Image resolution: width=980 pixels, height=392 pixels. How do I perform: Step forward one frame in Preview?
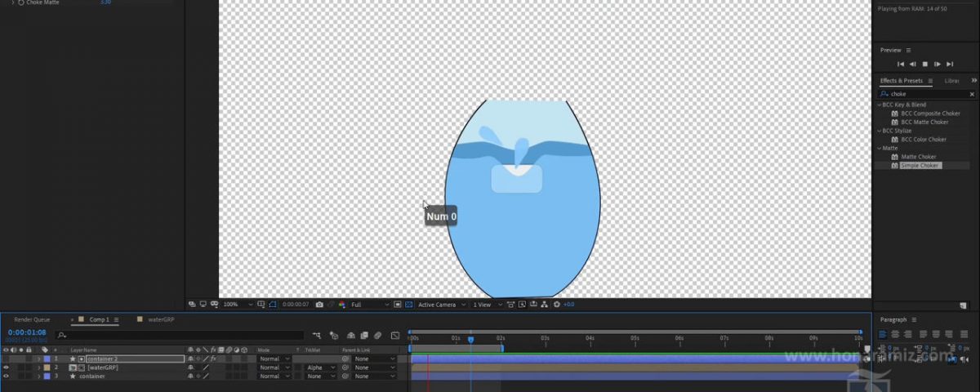(938, 64)
